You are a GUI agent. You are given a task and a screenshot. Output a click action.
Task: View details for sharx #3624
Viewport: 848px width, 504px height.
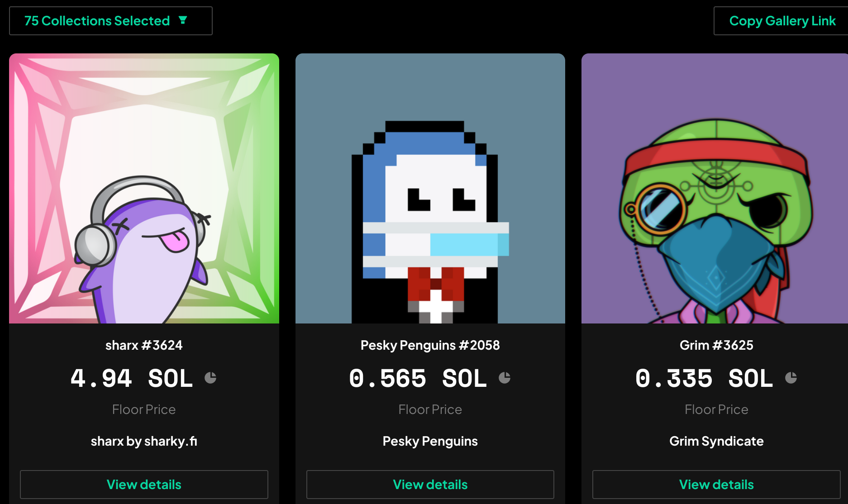[144, 485]
